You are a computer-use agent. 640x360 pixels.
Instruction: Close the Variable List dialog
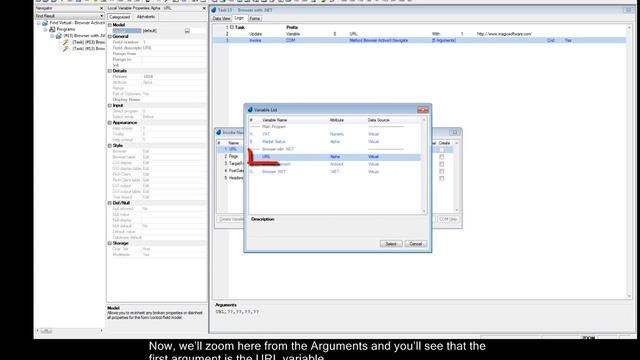pos(423,110)
